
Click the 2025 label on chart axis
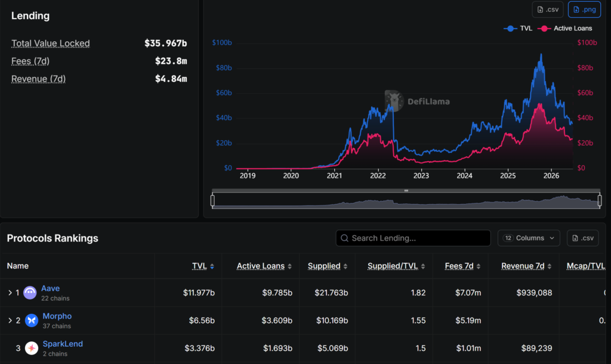pos(508,176)
